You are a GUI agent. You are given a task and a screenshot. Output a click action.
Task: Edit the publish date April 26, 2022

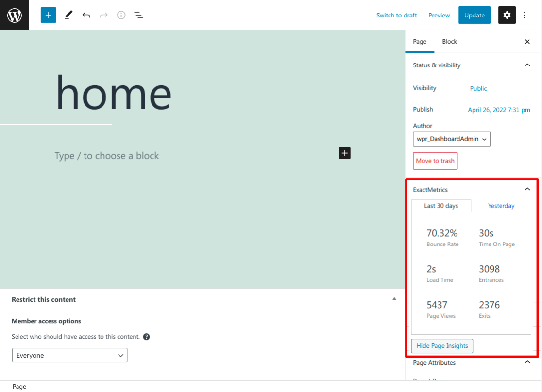[x=499, y=110]
